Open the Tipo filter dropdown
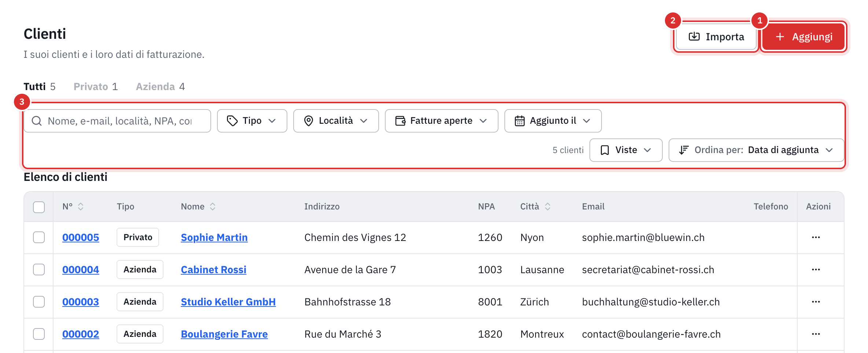 point(252,121)
